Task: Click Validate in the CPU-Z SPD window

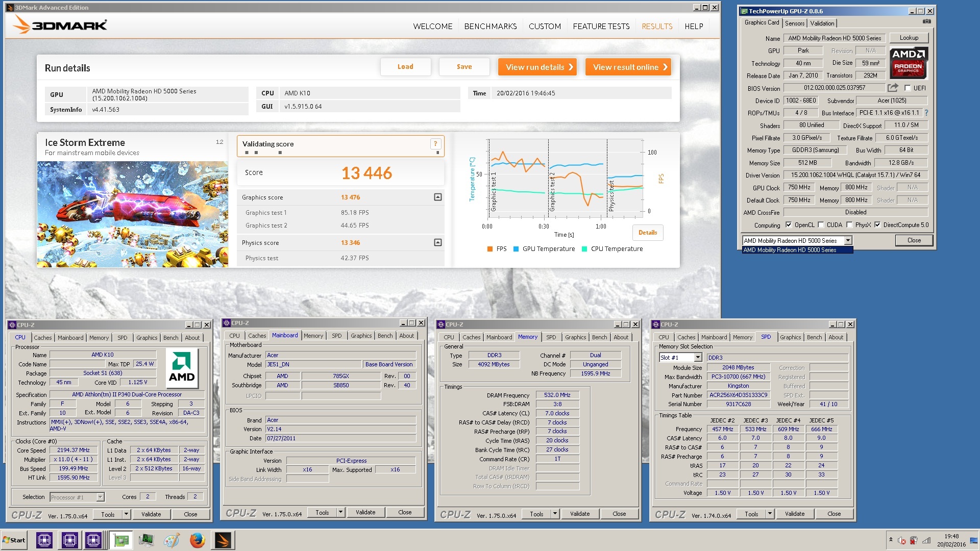Action: pos(794,514)
